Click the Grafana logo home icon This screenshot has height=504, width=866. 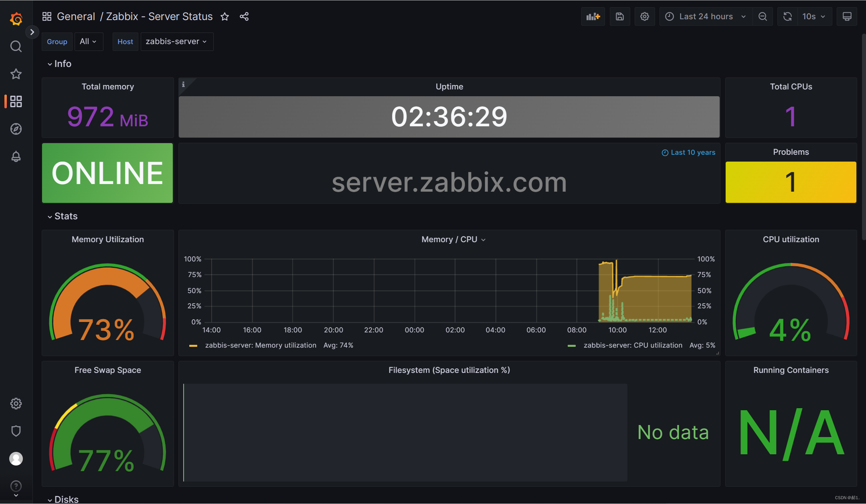coord(16,18)
